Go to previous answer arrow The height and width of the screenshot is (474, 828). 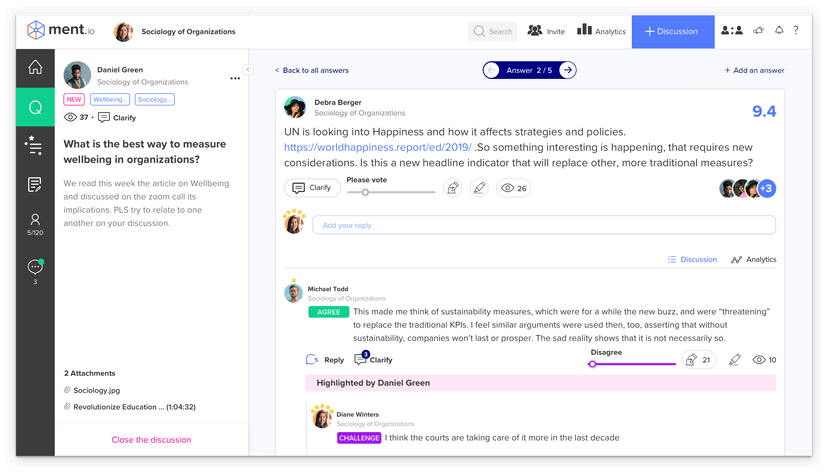click(x=492, y=70)
